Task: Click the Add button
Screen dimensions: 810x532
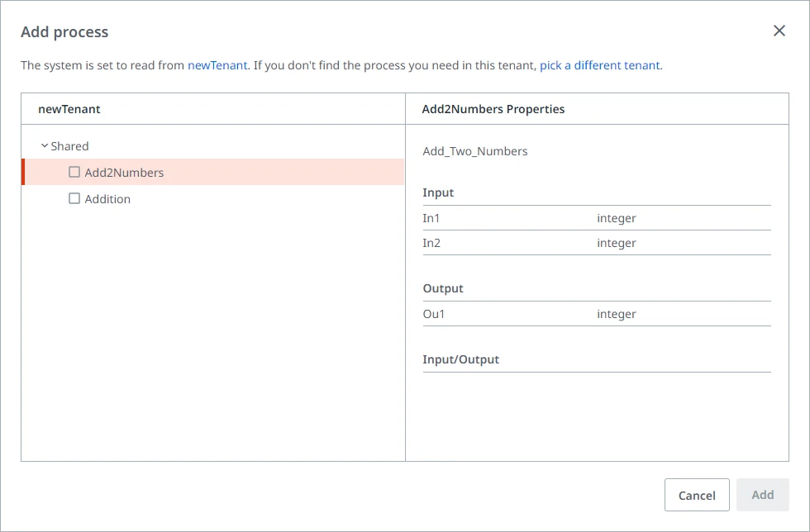Action: click(x=762, y=495)
